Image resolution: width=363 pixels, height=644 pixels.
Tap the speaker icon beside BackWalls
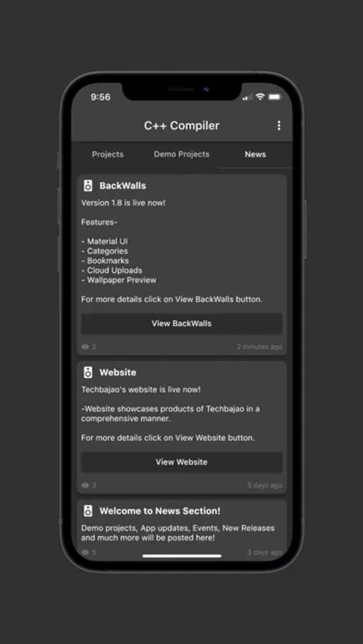click(88, 185)
